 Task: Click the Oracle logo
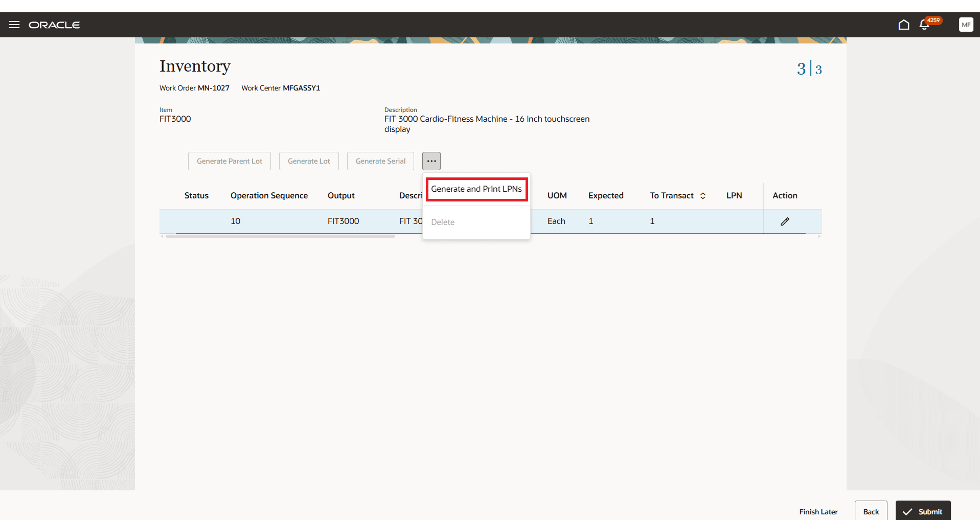coord(54,24)
